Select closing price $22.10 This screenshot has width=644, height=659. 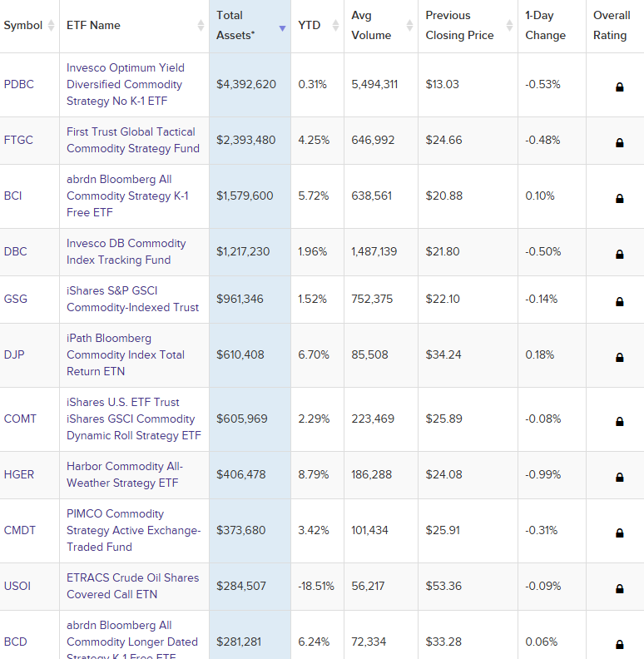443,299
